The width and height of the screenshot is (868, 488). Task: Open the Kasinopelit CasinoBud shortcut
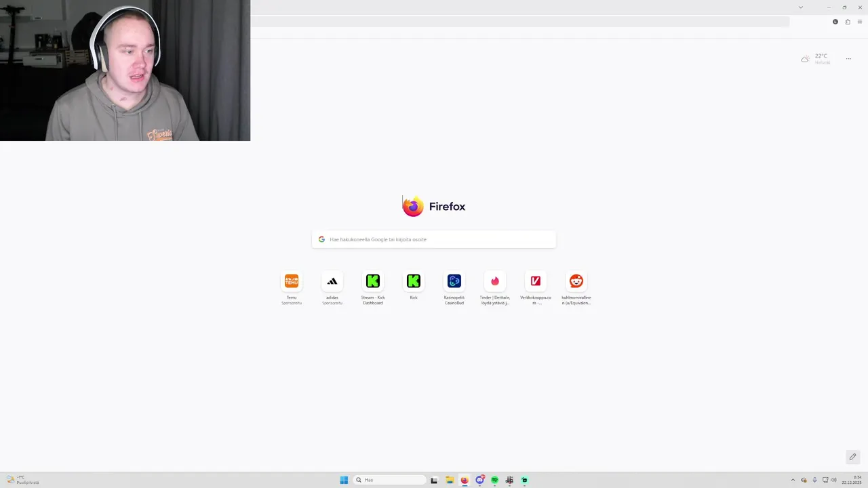454,288
